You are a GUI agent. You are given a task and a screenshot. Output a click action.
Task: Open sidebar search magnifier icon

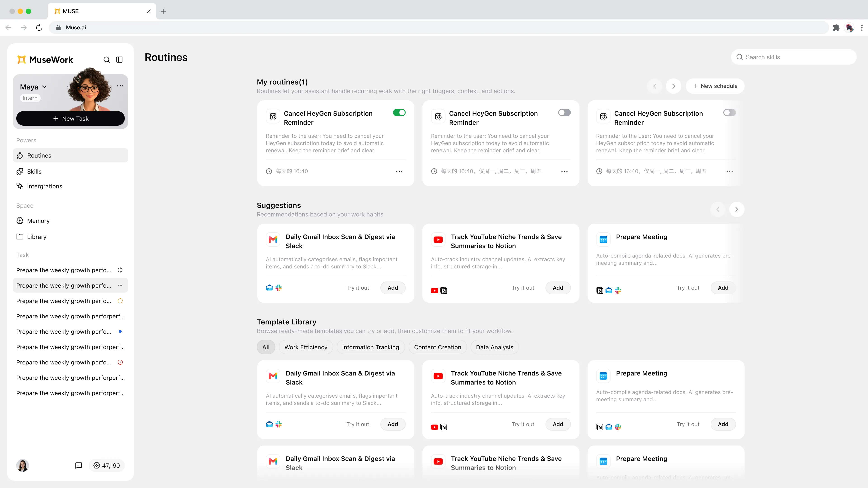click(x=106, y=60)
